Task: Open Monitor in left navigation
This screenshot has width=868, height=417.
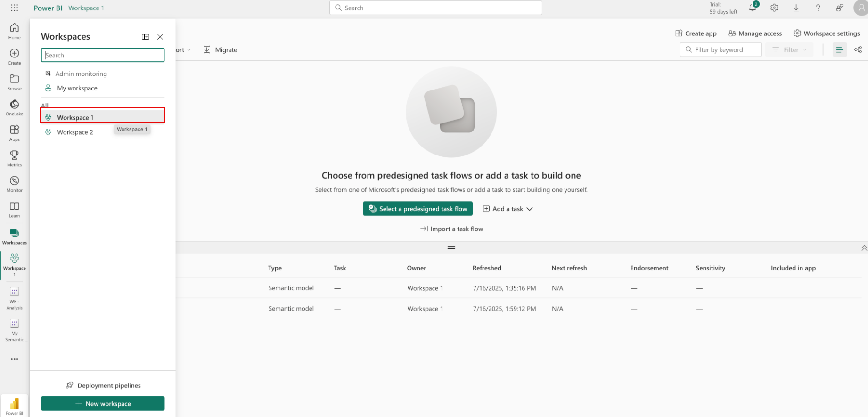Action: pos(15,184)
